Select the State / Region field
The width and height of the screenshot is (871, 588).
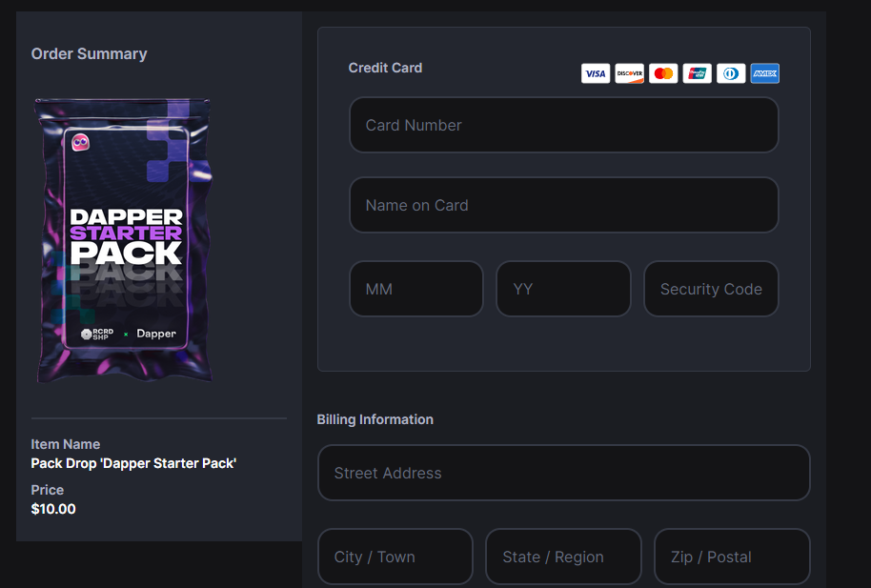[563, 557]
